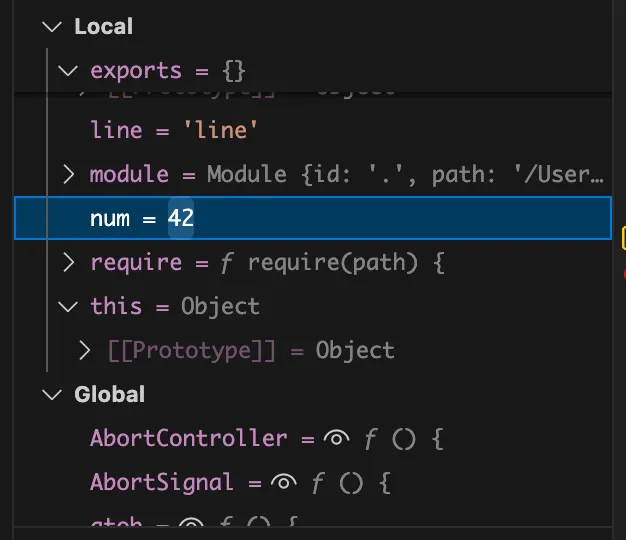This screenshot has width=626, height=540.
Task: Click the eye icon next to atob
Action: tap(191, 523)
